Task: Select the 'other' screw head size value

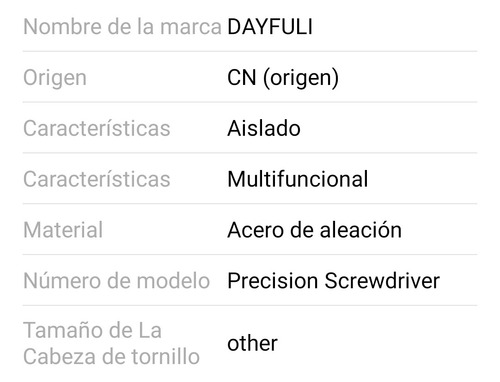Action: coord(252,343)
